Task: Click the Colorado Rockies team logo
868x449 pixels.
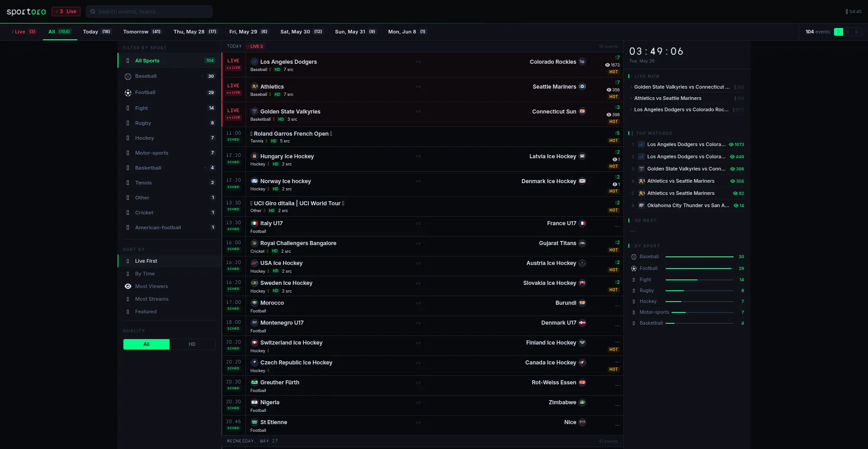Action: tap(582, 61)
